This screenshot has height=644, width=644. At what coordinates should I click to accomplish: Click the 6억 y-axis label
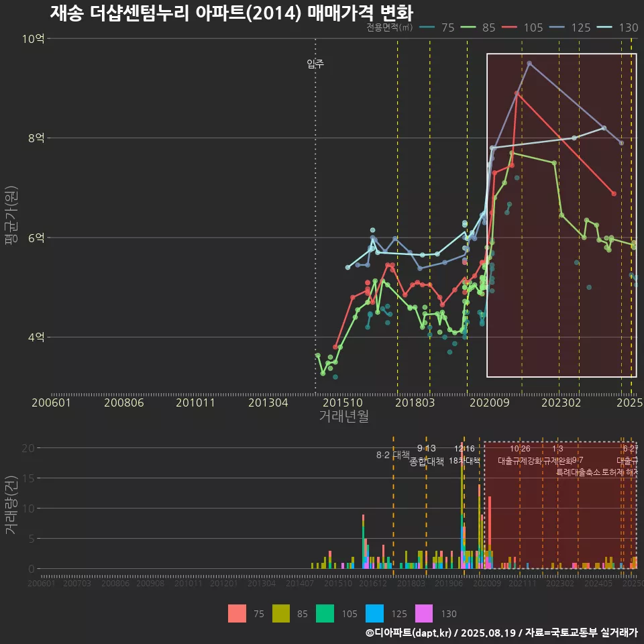click(x=36, y=237)
